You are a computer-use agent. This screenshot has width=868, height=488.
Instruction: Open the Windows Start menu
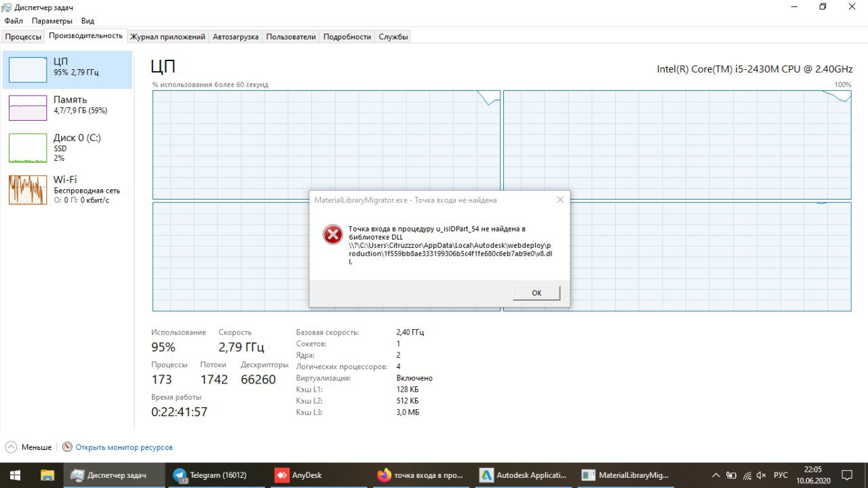pyautogui.click(x=15, y=474)
